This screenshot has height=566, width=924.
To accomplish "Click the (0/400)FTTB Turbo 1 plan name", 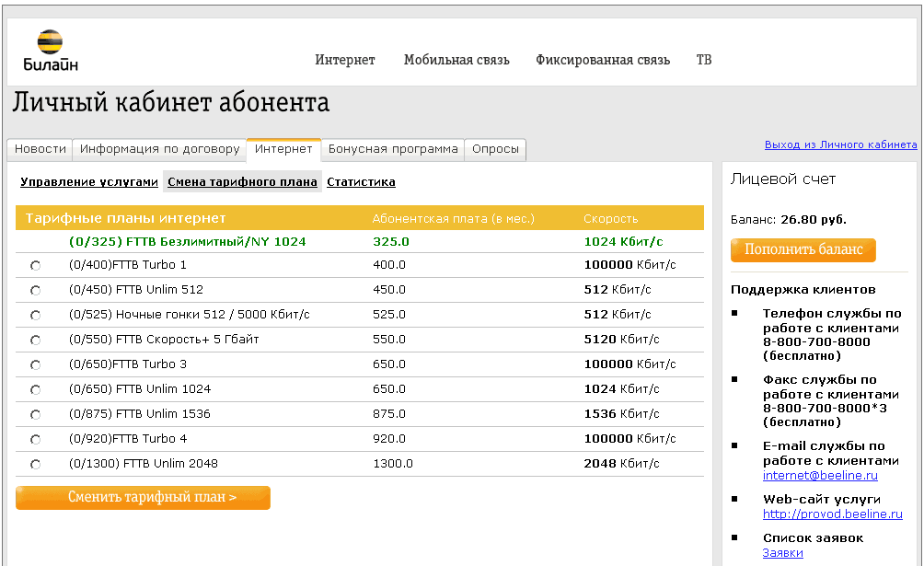I will (128, 265).
